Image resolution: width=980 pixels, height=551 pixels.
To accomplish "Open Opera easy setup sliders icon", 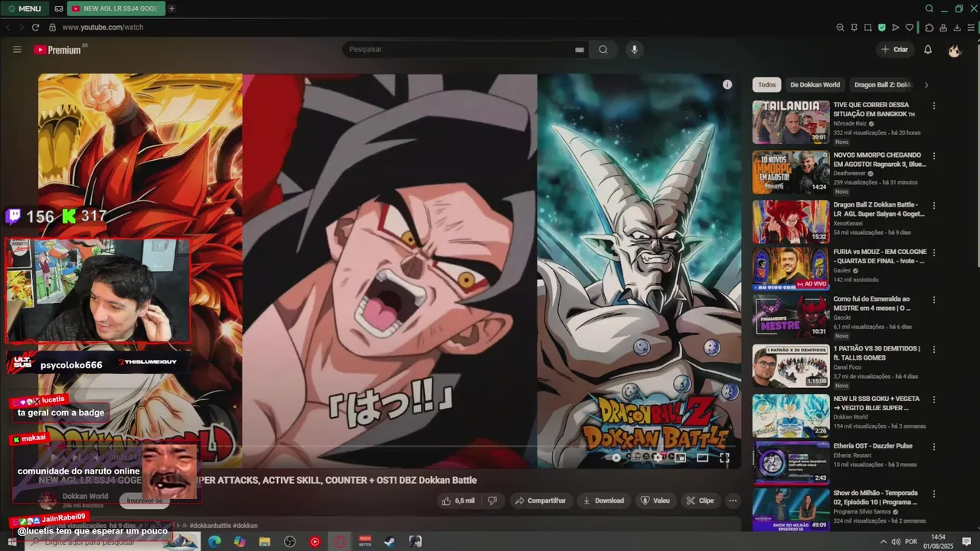I will pyautogui.click(x=971, y=27).
